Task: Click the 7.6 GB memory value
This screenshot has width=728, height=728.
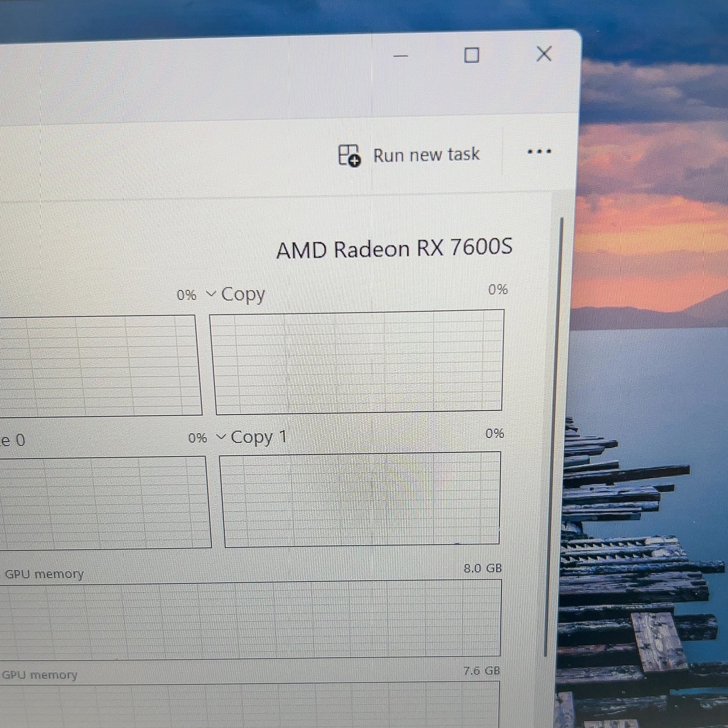Action: [x=482, y=671]
